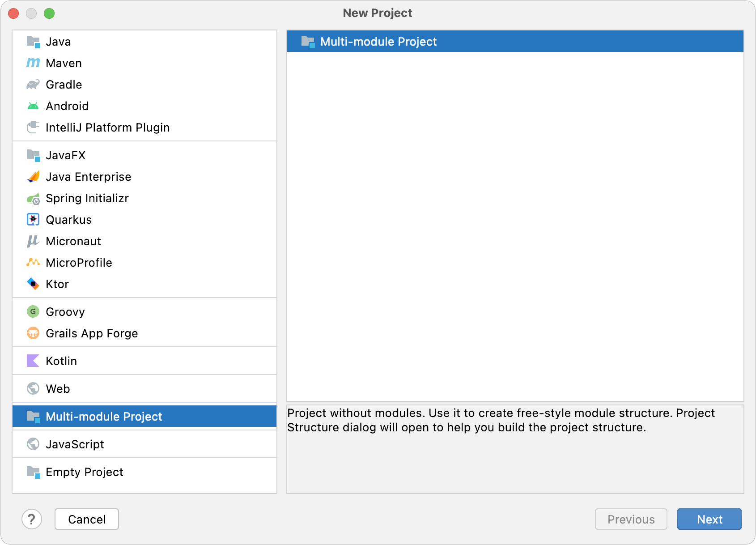Click the Android robot icon
Image resolution: width=756 pixels, height=545 pixels.
tap(33, 106)
